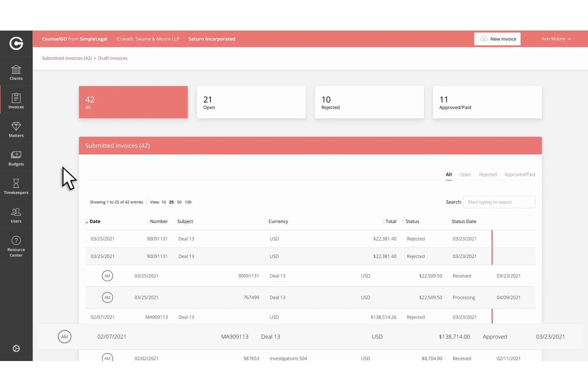Set view to 10 entries
Viewport: 588px width, 392px height.
pos(164,202)
